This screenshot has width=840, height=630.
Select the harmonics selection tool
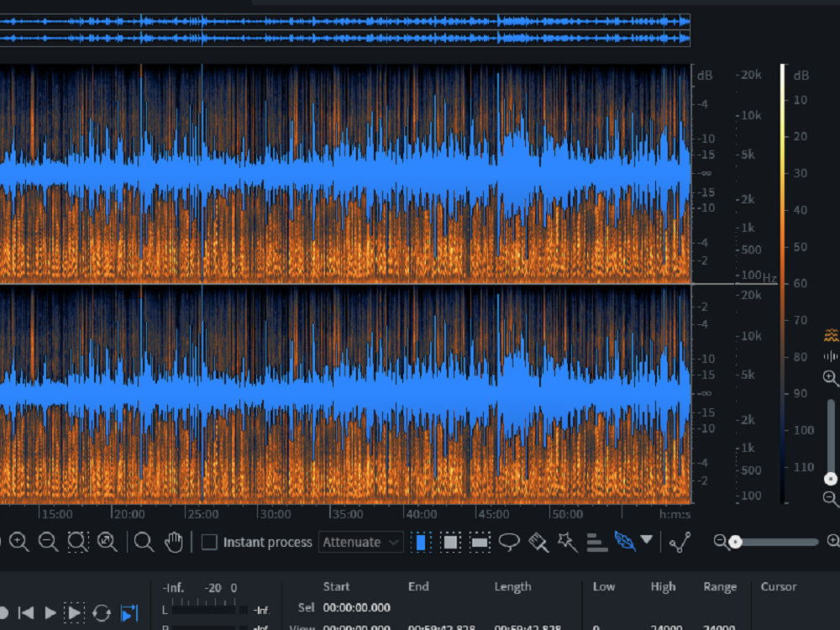point(596,542)
